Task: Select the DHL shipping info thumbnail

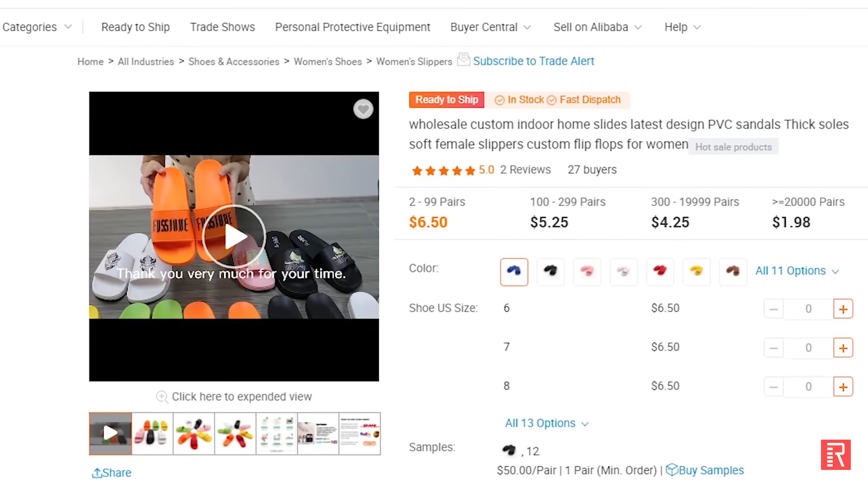Action: (360, 434)
